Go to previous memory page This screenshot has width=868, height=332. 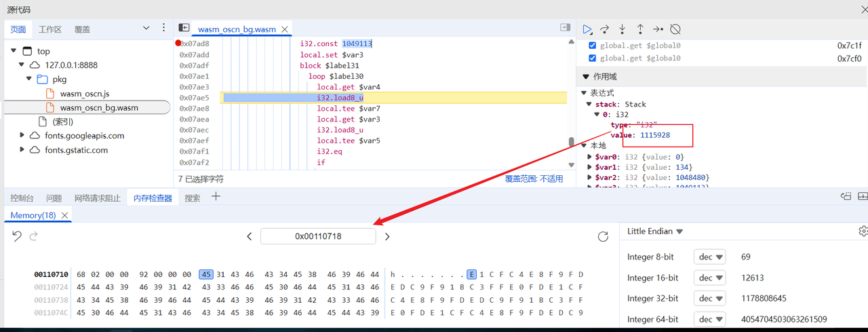point(250,236)
